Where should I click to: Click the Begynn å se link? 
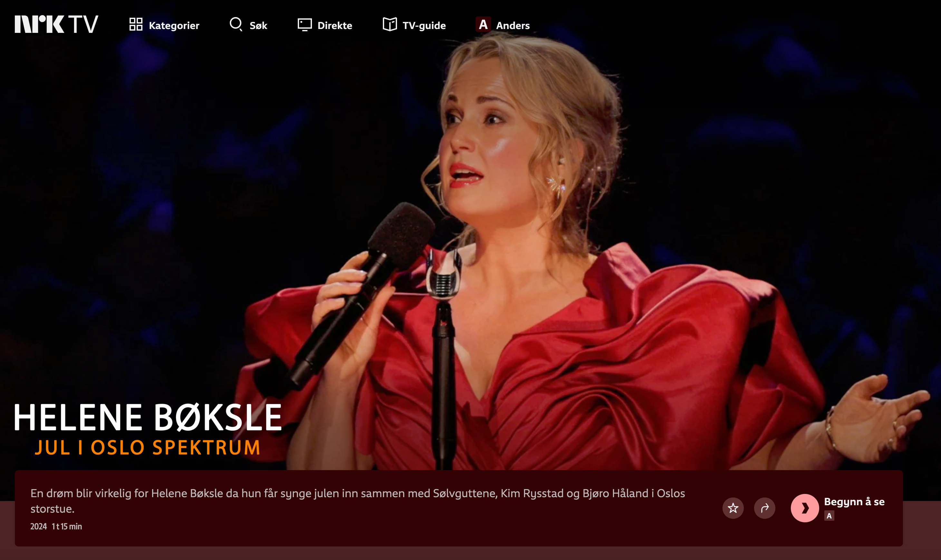854,502
